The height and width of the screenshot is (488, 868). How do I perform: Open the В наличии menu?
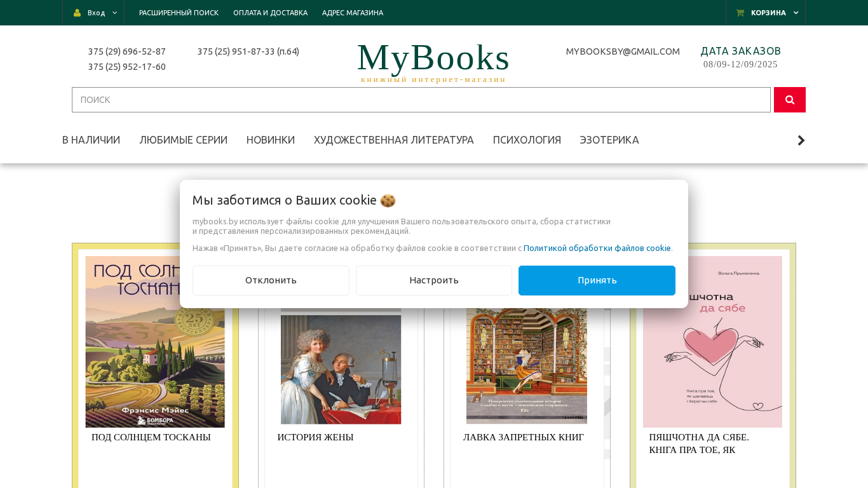(91, 140)
